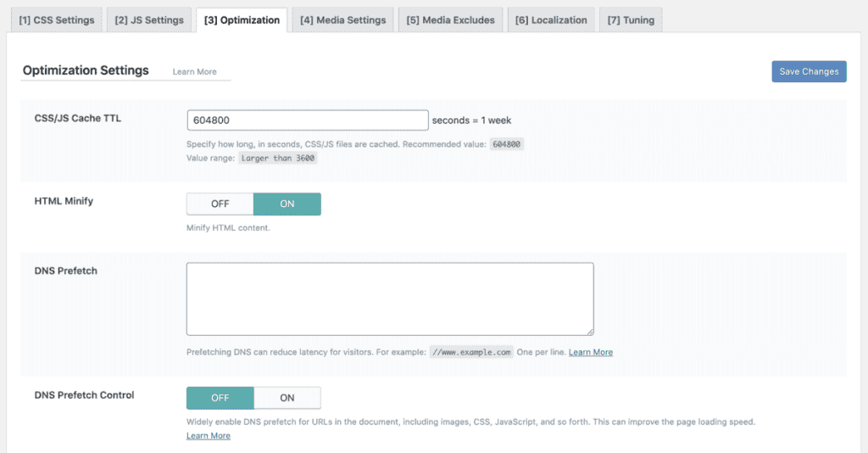Turn HTML Minify on
The height and width of the screenshot is (453, 868).
pyautogui.click(x=287, y=204)
